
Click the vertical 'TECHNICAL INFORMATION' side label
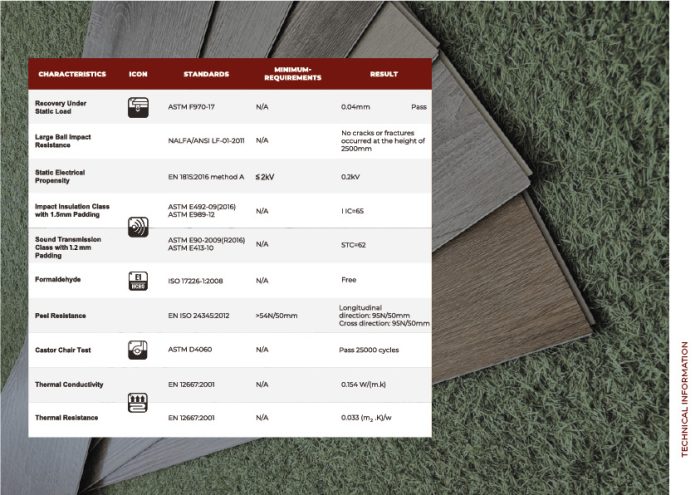684,399
